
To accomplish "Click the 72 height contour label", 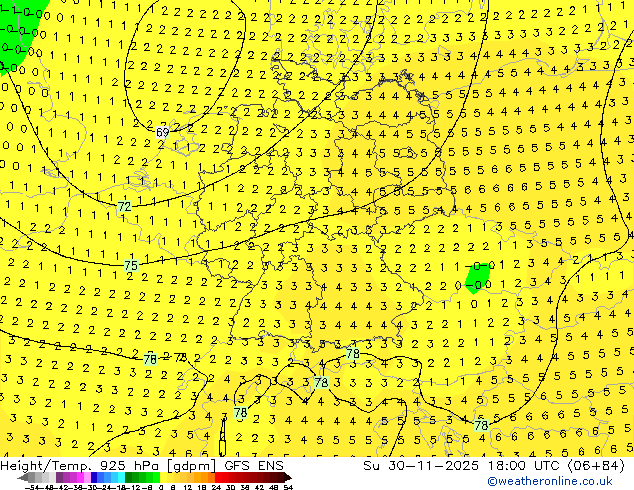I will (x=125, y=207).
